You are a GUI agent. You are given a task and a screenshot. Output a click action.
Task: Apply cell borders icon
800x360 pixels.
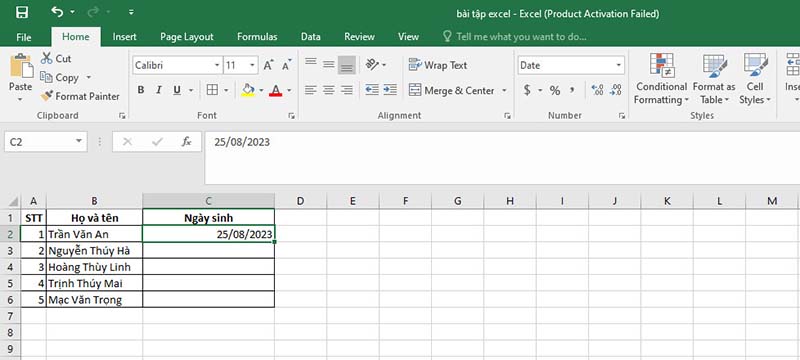point(212,90)
